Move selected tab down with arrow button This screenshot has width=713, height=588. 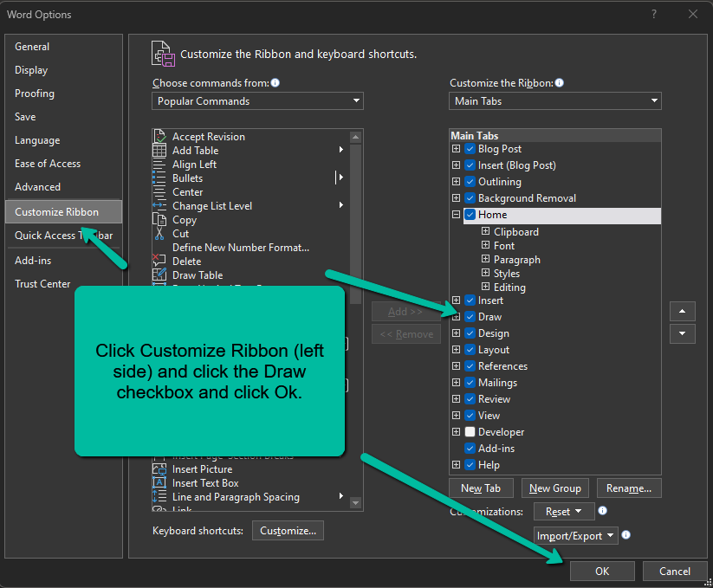point(682,333)
